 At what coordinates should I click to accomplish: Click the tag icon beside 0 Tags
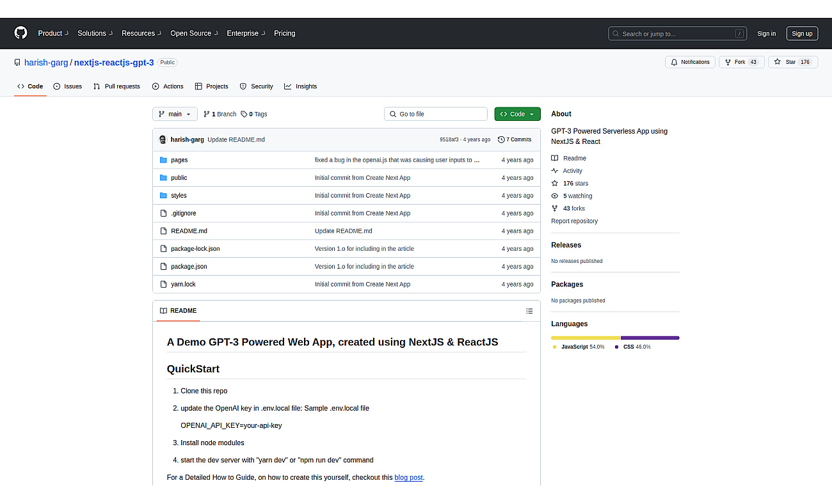[x=244, y=114]
